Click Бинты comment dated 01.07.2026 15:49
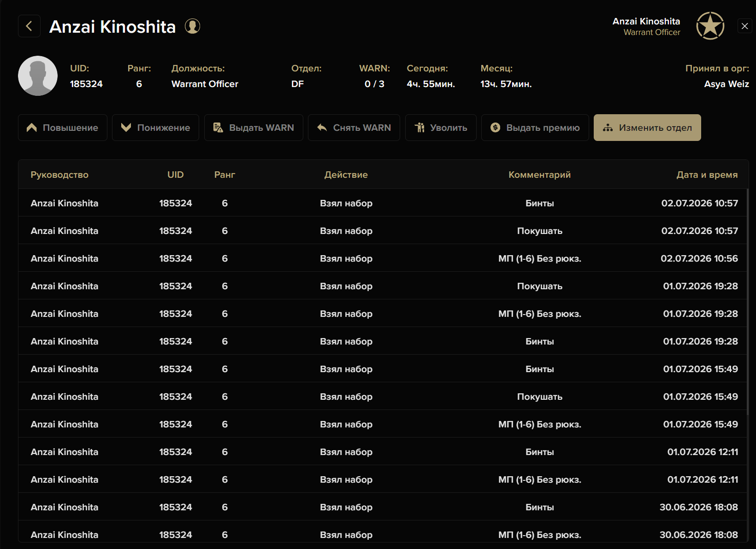Viewport: 756px width, 549px height. [x=540, y=369]
